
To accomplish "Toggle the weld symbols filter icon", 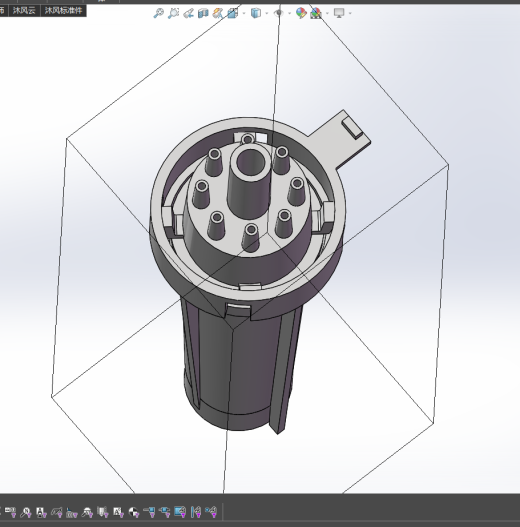I will coord(72,512).
